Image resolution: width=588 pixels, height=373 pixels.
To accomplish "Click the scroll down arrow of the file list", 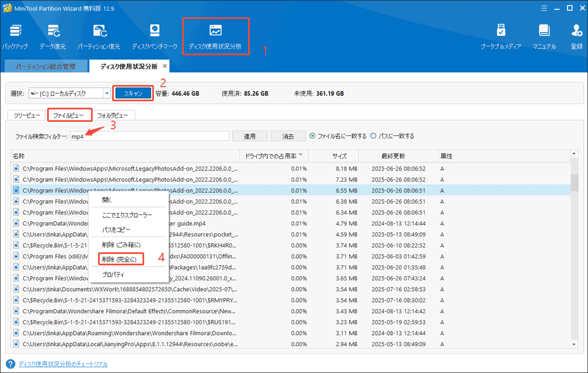I will pos(574,344).
